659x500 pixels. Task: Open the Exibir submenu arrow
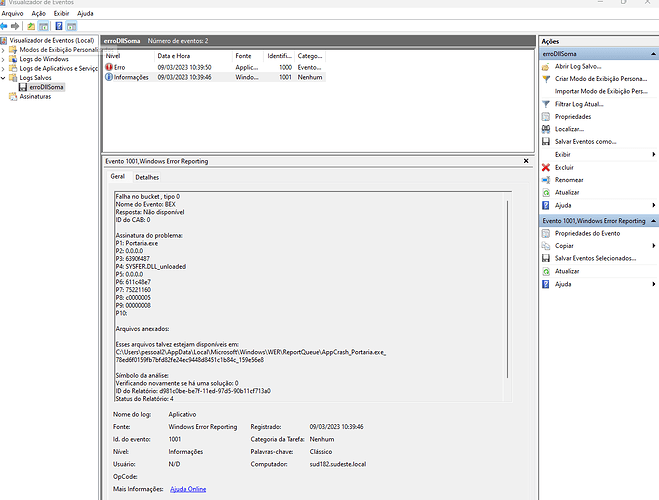[x=654, y=154]
